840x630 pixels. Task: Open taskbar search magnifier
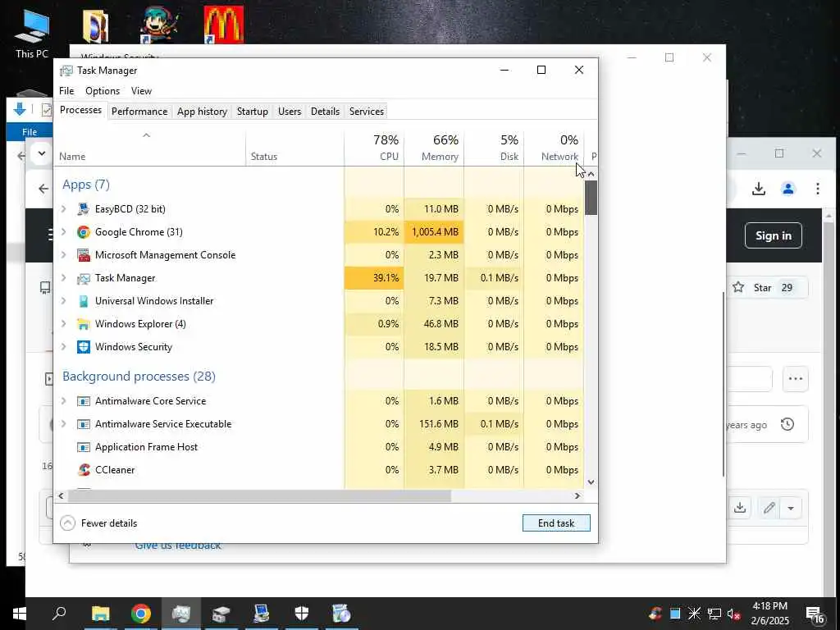pos(59,614)
